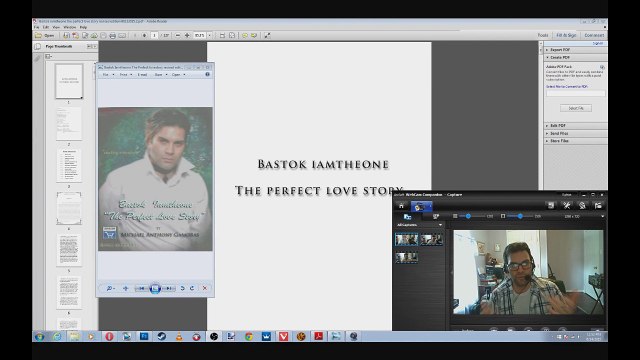The height and width of the screenshot is (360, 640).
Task: Open the resolution dropdown in WebCam Companion
Action: 602,216
